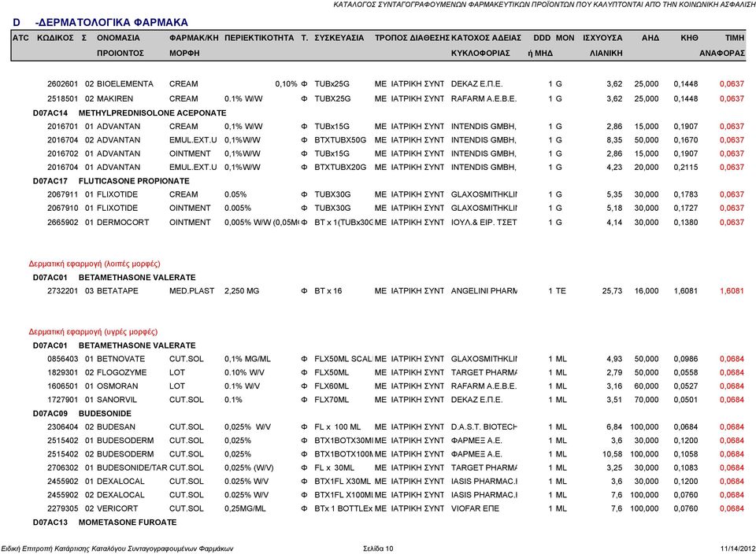Click the 'ΑΗΔ' column header
This screenshot has height=554, width=756.
click(650, 38)
